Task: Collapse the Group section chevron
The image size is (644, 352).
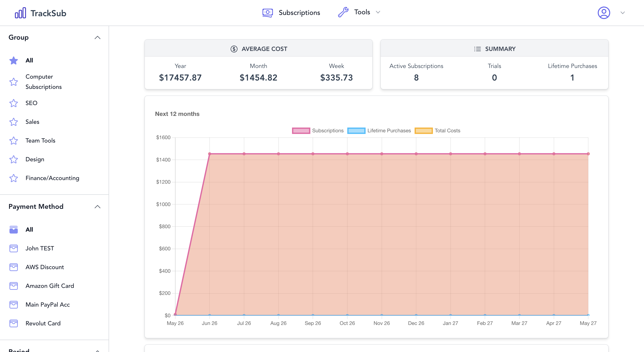Action: click(98, 38)
